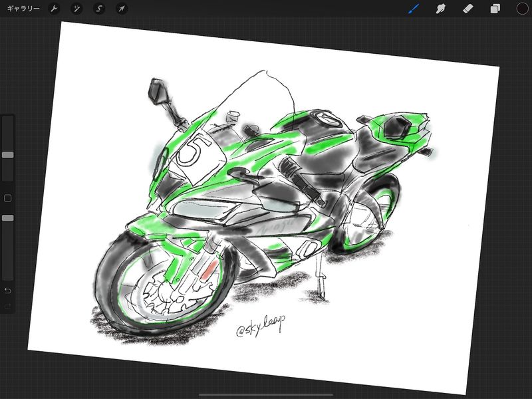Screen dimensions: 532x399
Task: Click the brush size slider handle
Action: tap(7, 154)
